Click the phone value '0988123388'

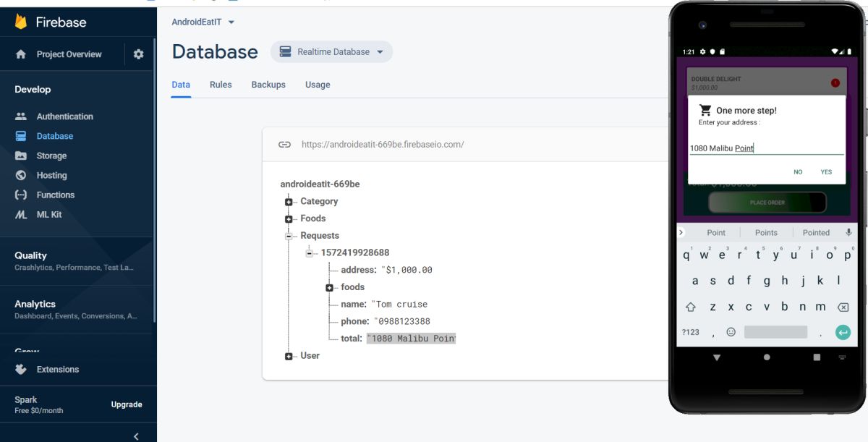pyautogui.click(x=402, y=322)
